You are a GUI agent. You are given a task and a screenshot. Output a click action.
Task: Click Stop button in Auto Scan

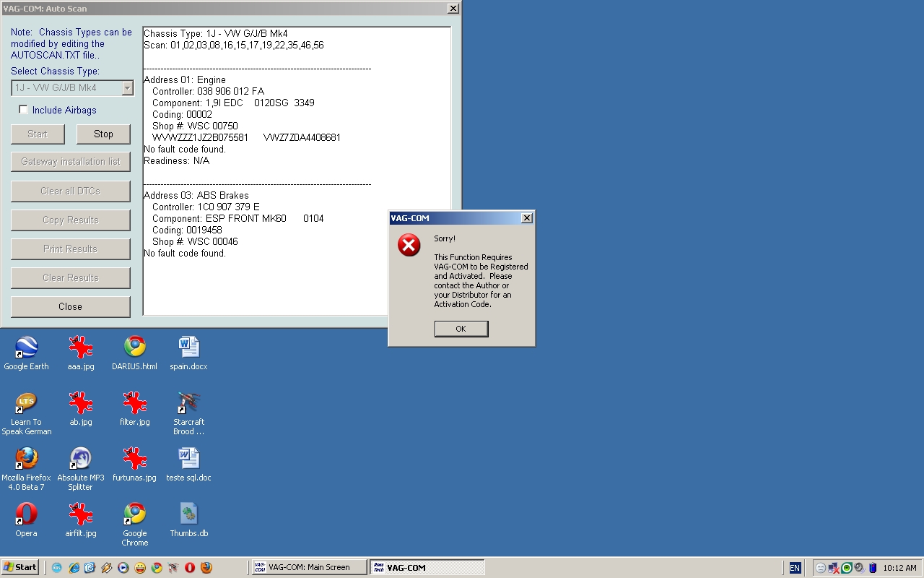[x=103, y=134]
